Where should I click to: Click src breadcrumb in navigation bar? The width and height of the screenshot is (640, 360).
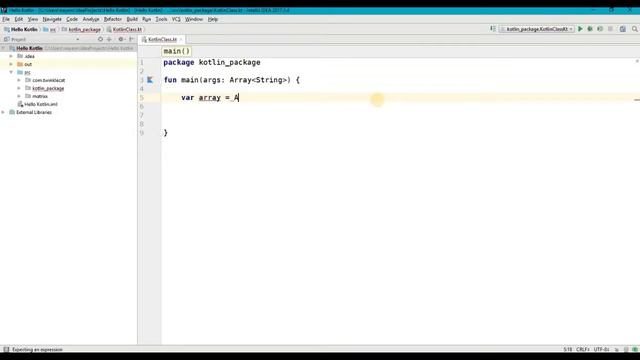point(50,29)
